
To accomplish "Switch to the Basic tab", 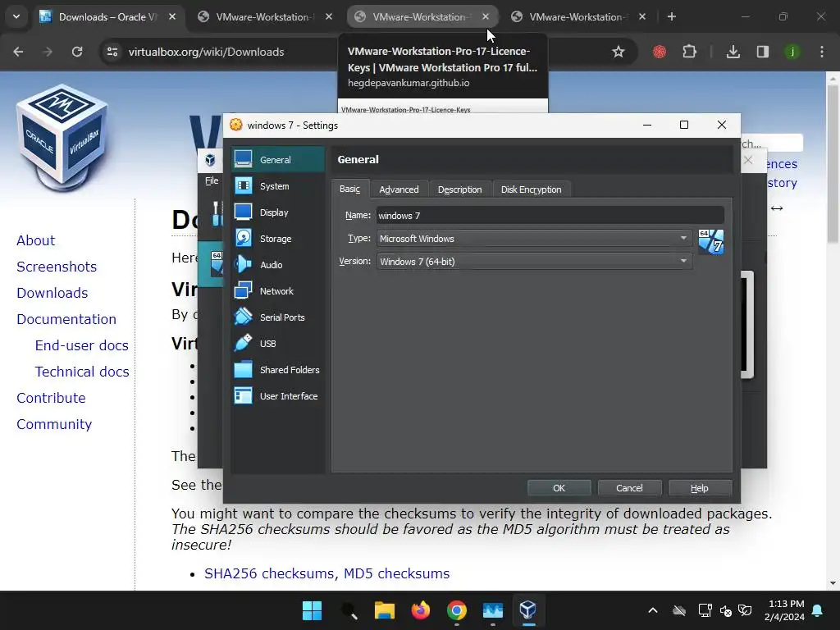I will (349, 189).
